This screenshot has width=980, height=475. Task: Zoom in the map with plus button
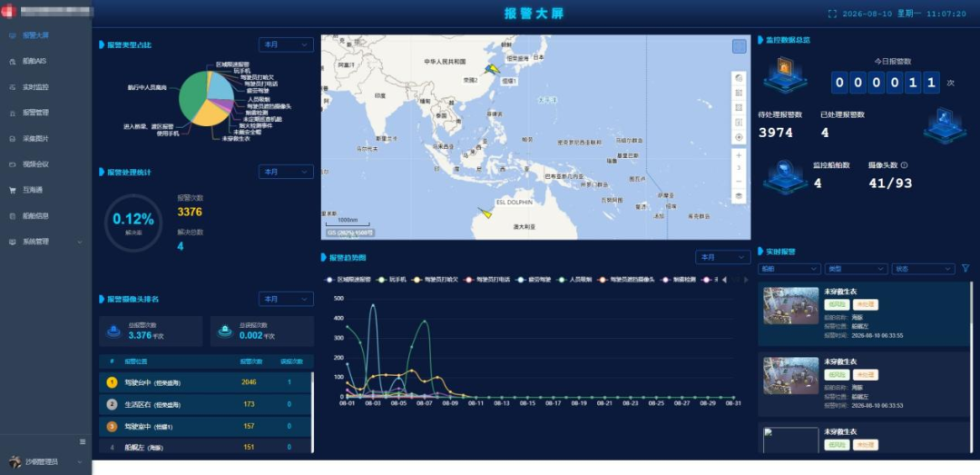coord(739,155)
